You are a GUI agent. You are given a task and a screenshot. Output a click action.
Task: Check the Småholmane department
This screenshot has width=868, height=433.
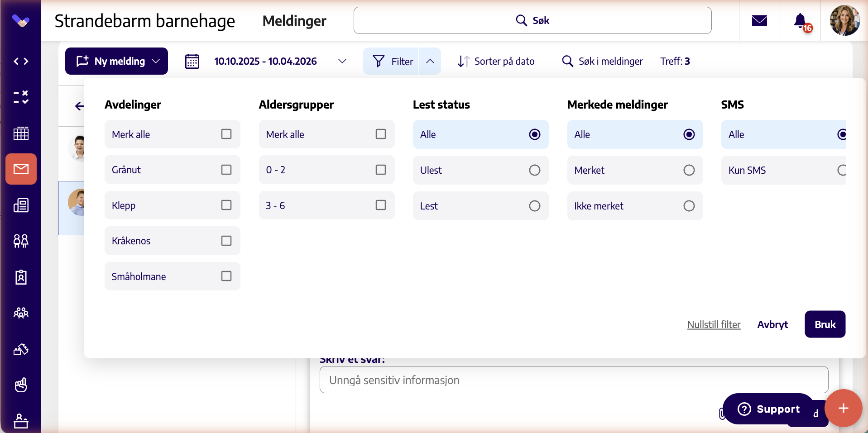(172, 276)
